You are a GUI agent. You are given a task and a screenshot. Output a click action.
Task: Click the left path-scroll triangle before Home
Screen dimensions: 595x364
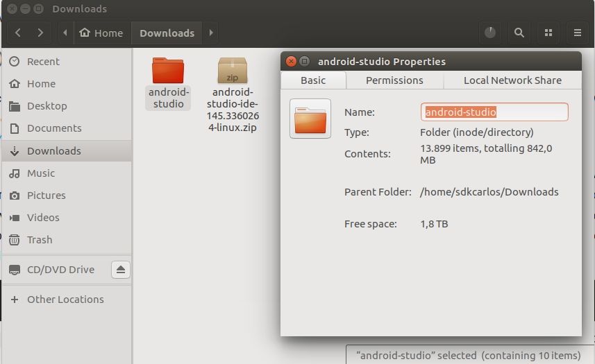coord(65,33)
